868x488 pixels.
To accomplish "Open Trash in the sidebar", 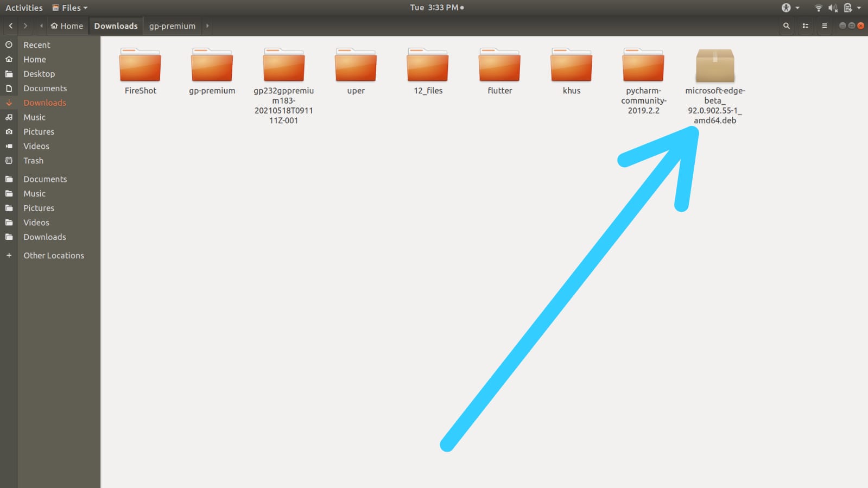I will pyautogui.click(x=50, y=161).
